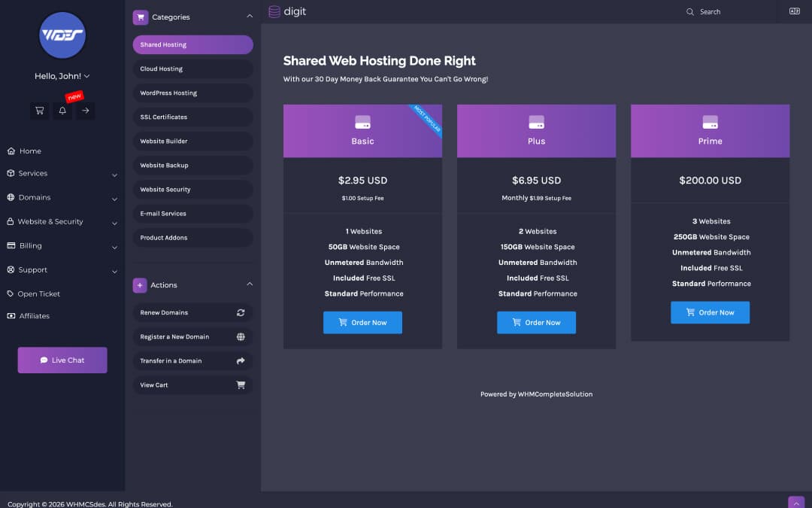Select the SSL Certificates category

192,117
